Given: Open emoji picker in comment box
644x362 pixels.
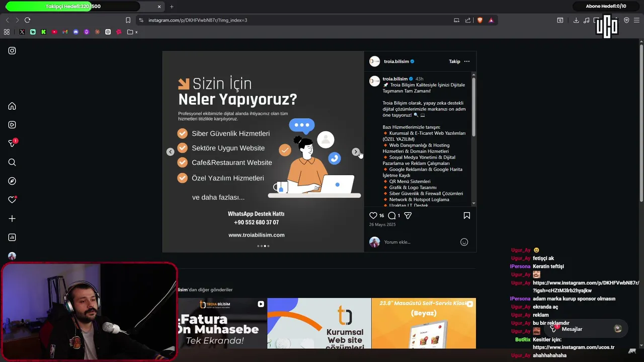Looking at the screenshot, I should pos(464,242).
